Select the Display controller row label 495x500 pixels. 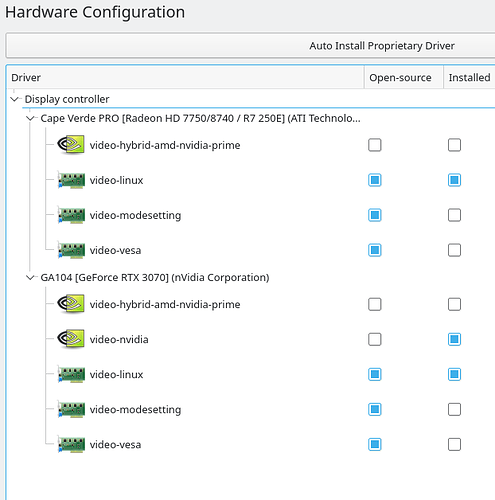[67, 99]
